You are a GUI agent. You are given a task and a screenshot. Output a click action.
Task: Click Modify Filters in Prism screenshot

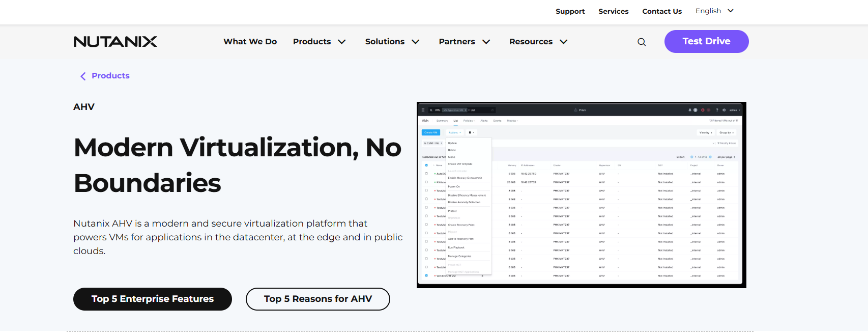pos(727,143)
